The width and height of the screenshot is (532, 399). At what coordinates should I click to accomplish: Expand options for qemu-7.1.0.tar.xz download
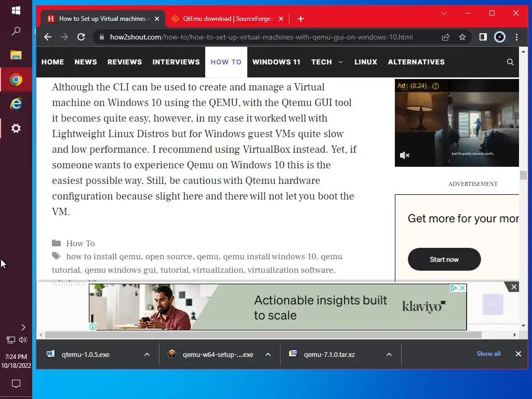(x=389, y=354)
